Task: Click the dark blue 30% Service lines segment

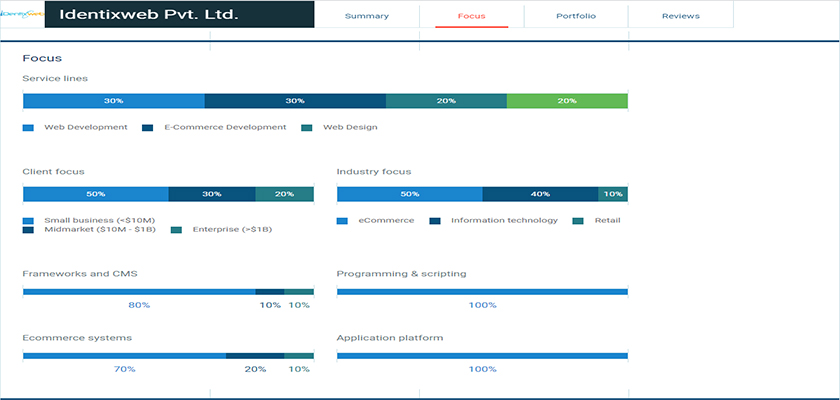Action: coord(295,101)
